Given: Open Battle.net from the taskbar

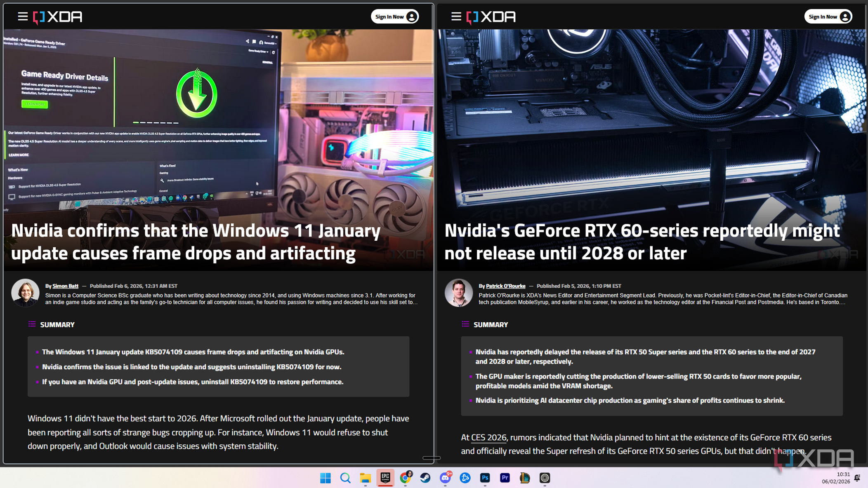Looking at the screenshot, I should click(x=465, y=478).
